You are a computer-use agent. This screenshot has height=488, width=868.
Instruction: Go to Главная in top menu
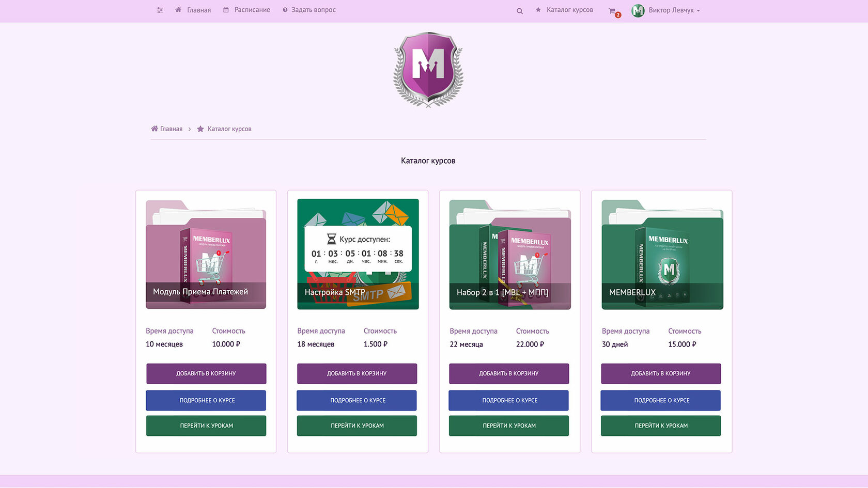pyautogui.click(x=199, y=10)
